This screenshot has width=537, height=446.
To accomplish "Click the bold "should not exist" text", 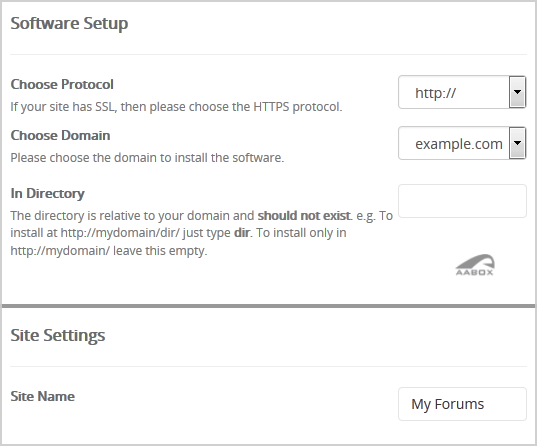I will tap(304, 216).
